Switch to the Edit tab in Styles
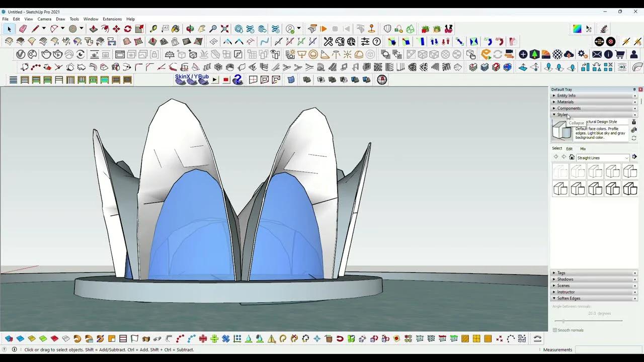This screenshot has height=362, width=644. [569, 148]
